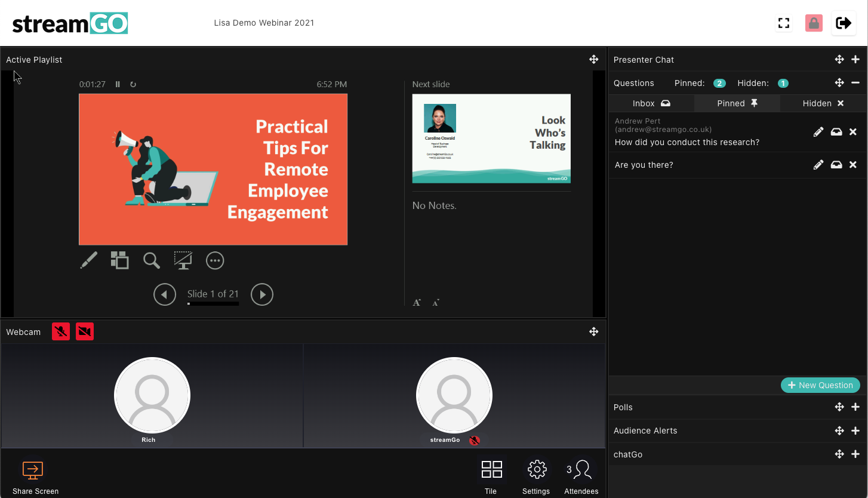Expand the Polls panel
Image resolution: width=868 pixels, height=498 pixels.
tap(855, 407)
